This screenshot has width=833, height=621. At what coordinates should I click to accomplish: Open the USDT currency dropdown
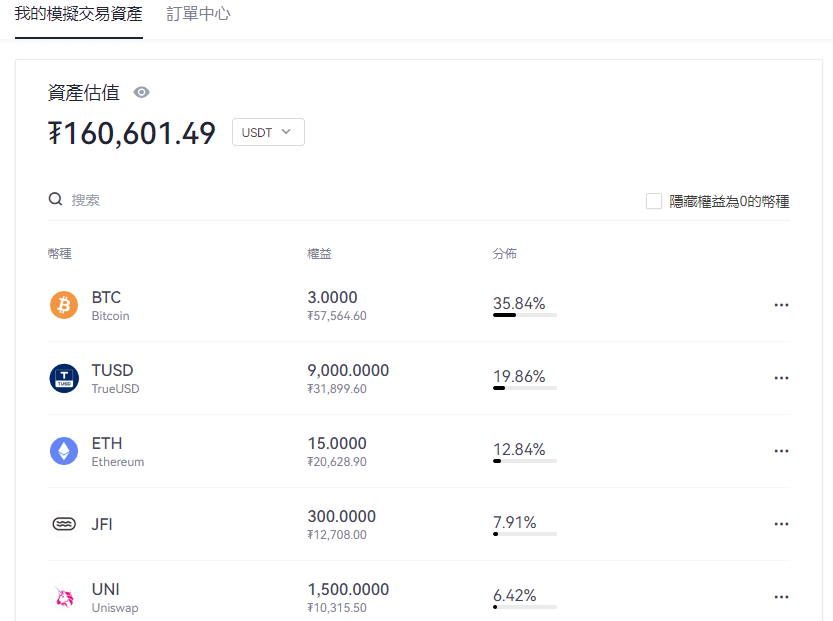(267, 131)
